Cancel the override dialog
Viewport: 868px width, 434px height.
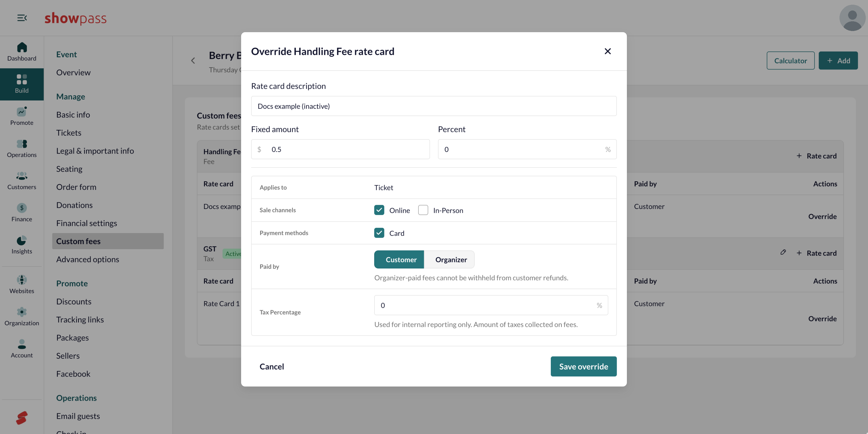coord(272,366)
